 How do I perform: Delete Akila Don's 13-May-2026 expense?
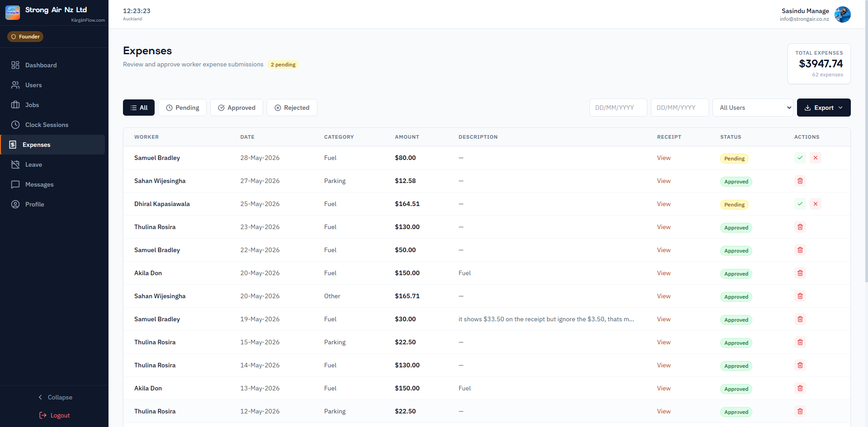tap(800, 388)
